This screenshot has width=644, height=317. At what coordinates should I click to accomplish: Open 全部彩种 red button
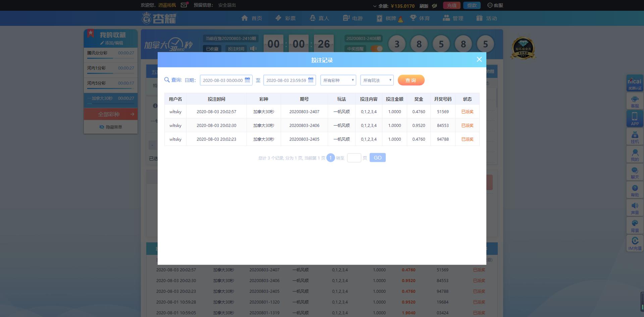click(111, 114)
